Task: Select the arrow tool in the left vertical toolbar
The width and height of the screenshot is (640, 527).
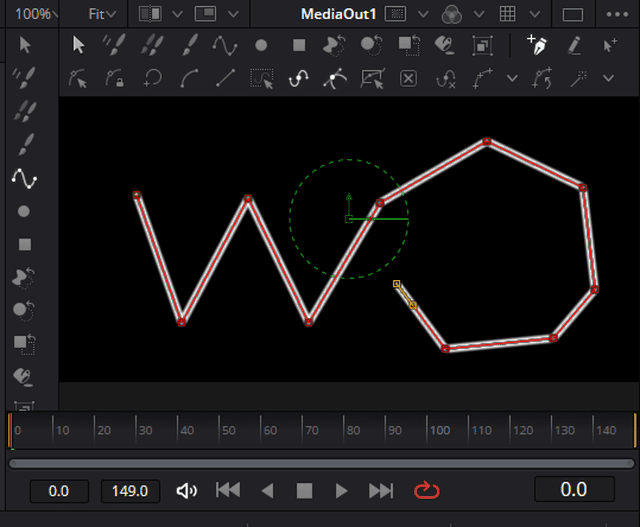Action: (25, 44)
